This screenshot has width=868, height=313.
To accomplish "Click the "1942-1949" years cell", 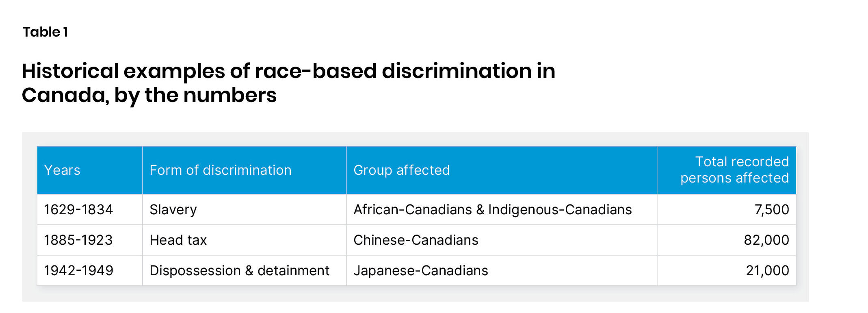I will [79, 271].
